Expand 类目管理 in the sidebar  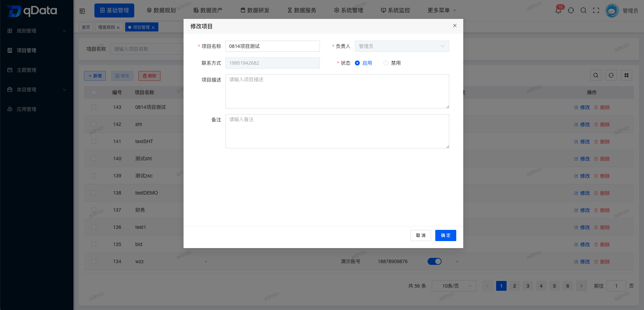(37, 90)
